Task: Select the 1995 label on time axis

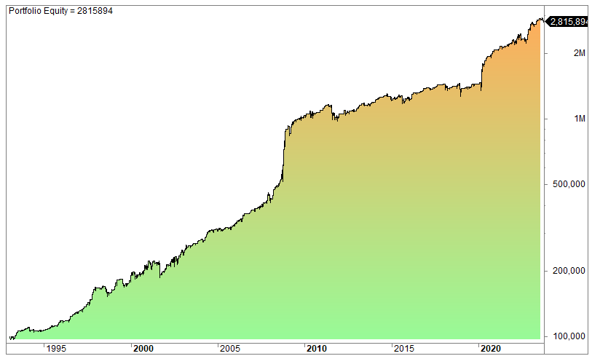Action: (56, 349)
